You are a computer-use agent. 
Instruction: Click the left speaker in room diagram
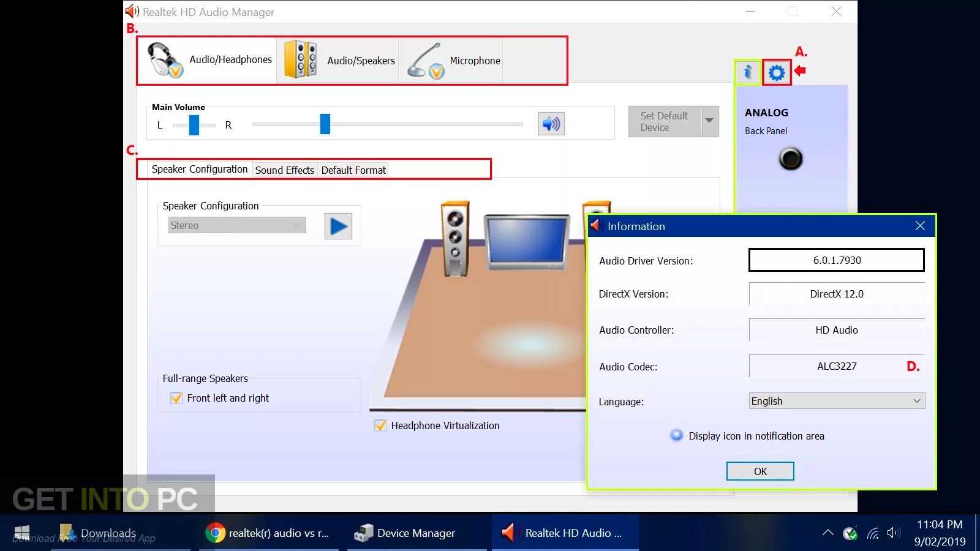coord(455,239)
